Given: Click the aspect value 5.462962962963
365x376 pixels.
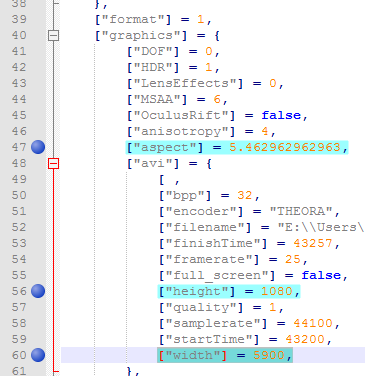Looking at the screenshot, I should click(285, 147).
